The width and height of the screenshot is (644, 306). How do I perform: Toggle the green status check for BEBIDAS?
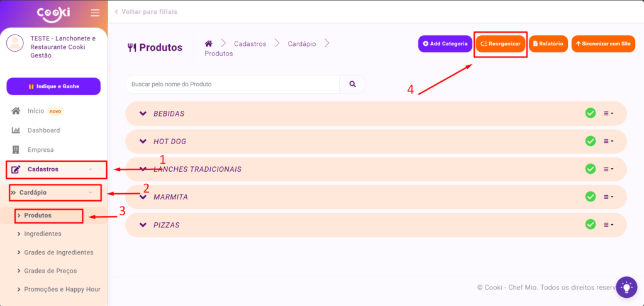tap(591, 113)
